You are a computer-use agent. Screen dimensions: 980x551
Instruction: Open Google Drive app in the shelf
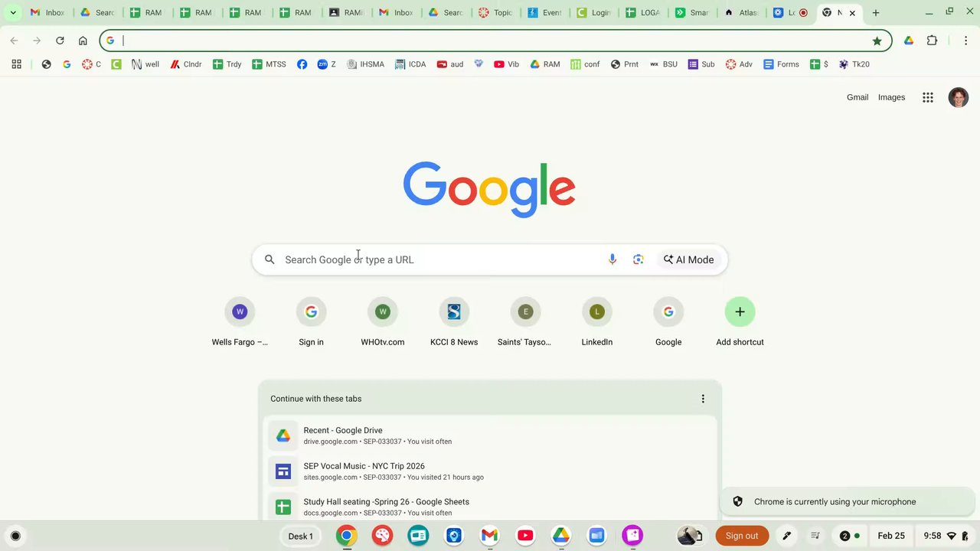pyautogui.click(x=561, y=536)
